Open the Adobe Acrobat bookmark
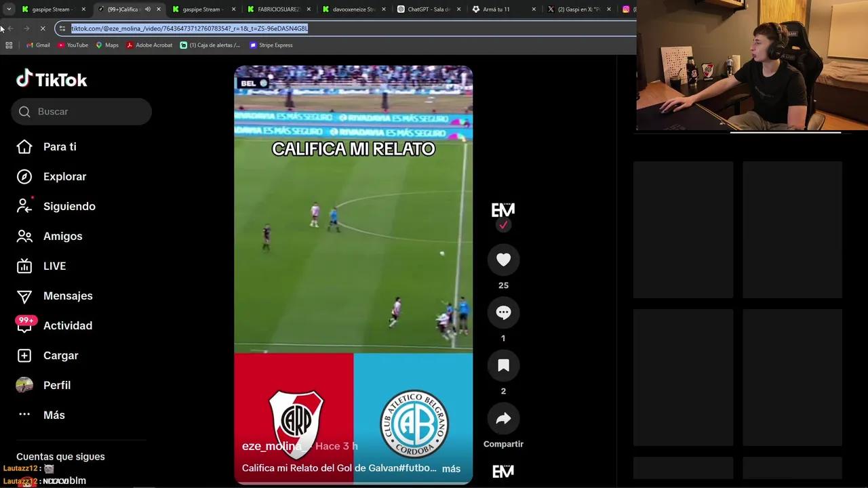Viewport: 868px width, 488px height. (149, 45)
